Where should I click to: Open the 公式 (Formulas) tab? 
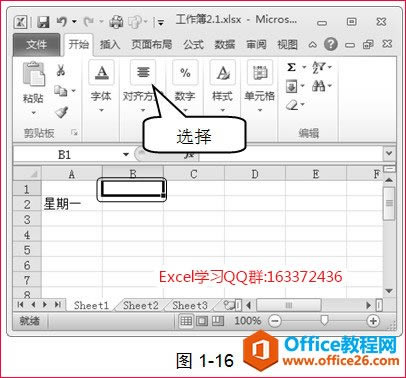tap(193, 44)
